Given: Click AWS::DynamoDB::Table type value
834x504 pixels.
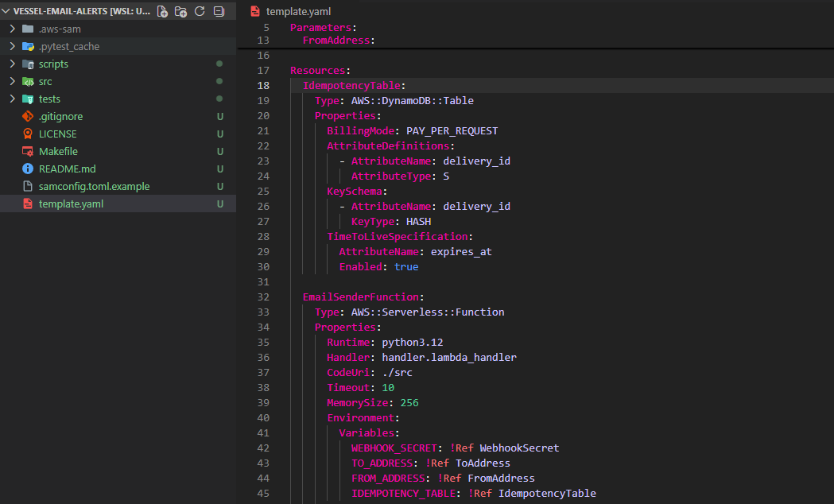Looking at the screenshot, I should (412, 100).
